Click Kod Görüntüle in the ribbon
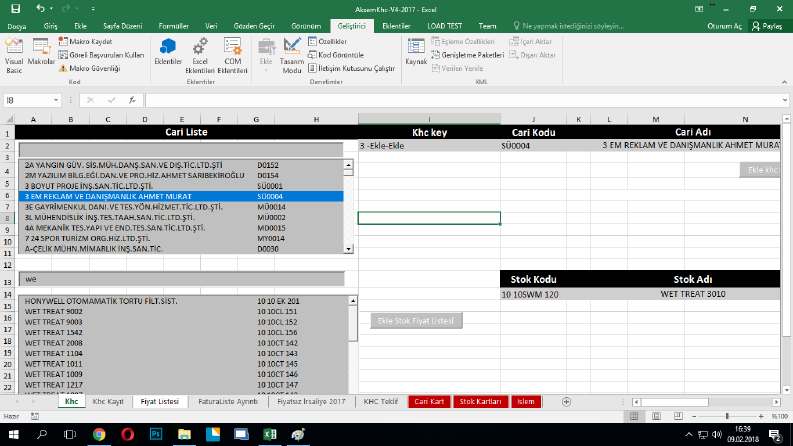The height and width of the screenshot is (446, 793). click(336, 55)
